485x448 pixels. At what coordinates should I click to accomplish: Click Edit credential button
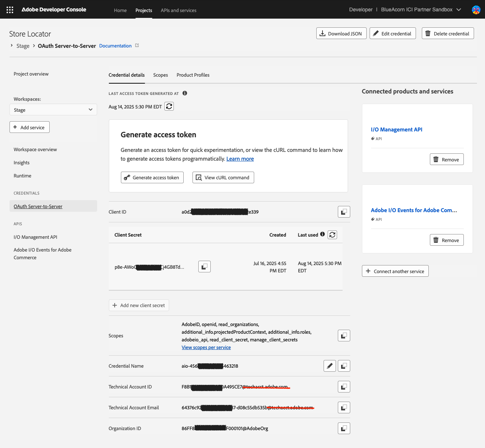[393, 33]
